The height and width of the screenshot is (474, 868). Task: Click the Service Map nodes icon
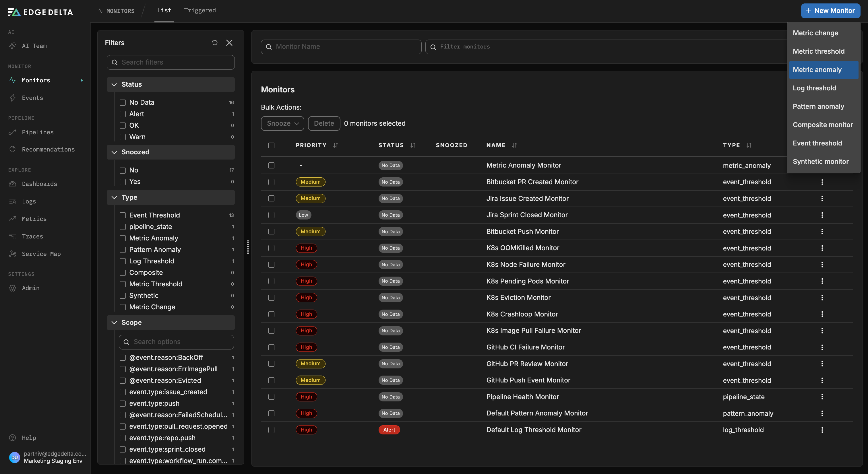click(12, 254)
